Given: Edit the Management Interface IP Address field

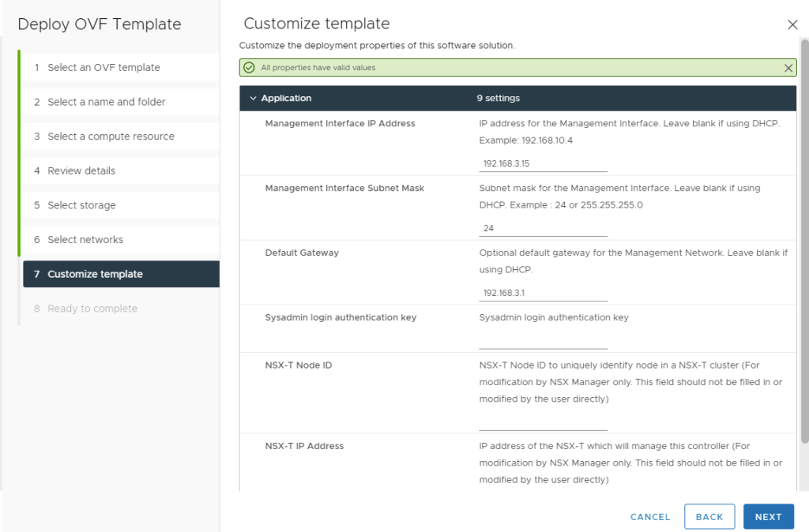Looking at the screenshot, I should tap(543, 163).
